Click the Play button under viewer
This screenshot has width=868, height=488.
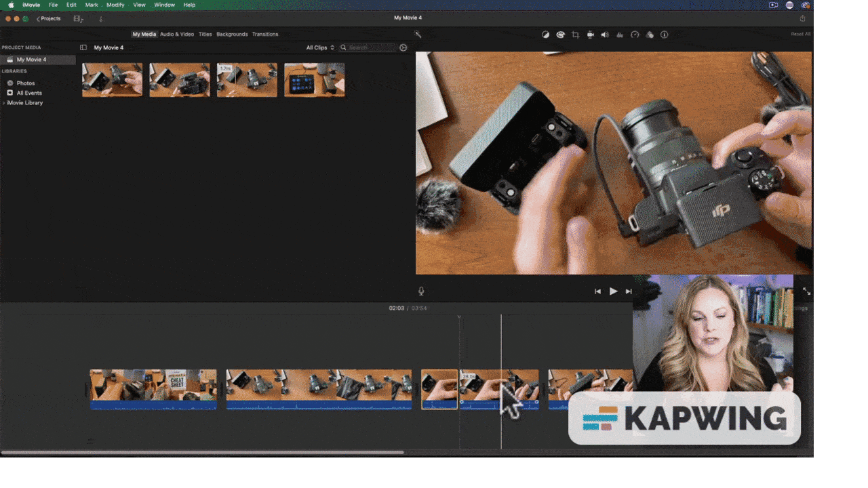613,291
